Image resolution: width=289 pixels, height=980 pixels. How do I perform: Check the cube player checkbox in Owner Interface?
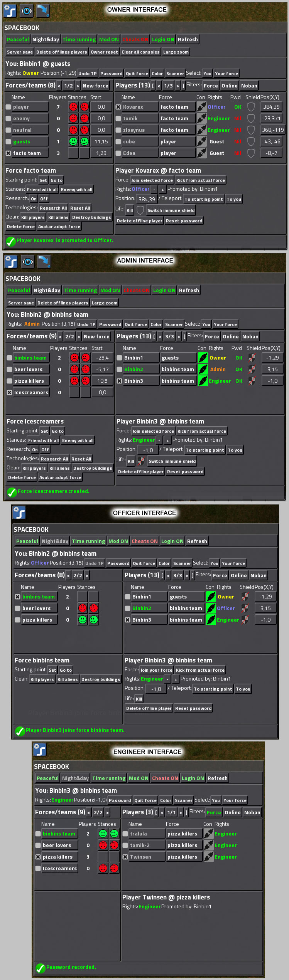coord(118,141)
